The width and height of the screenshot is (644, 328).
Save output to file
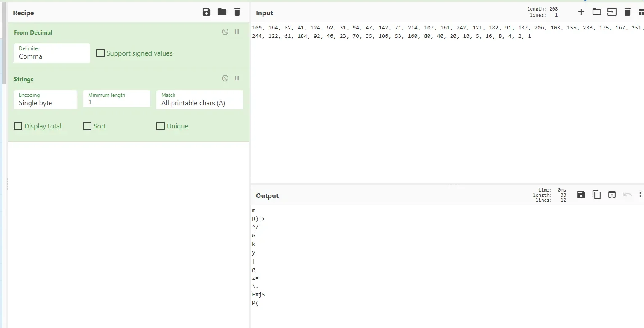[x=581, y=195]
